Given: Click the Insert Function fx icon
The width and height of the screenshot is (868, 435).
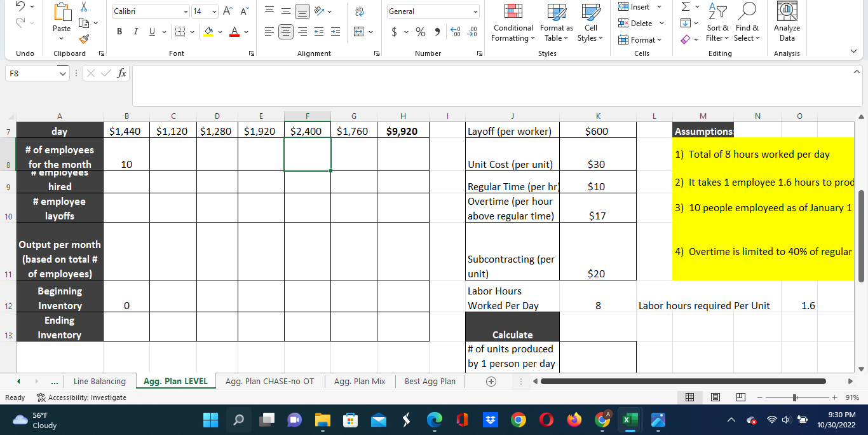Looking at the screenshot, I should coord(120,74).
